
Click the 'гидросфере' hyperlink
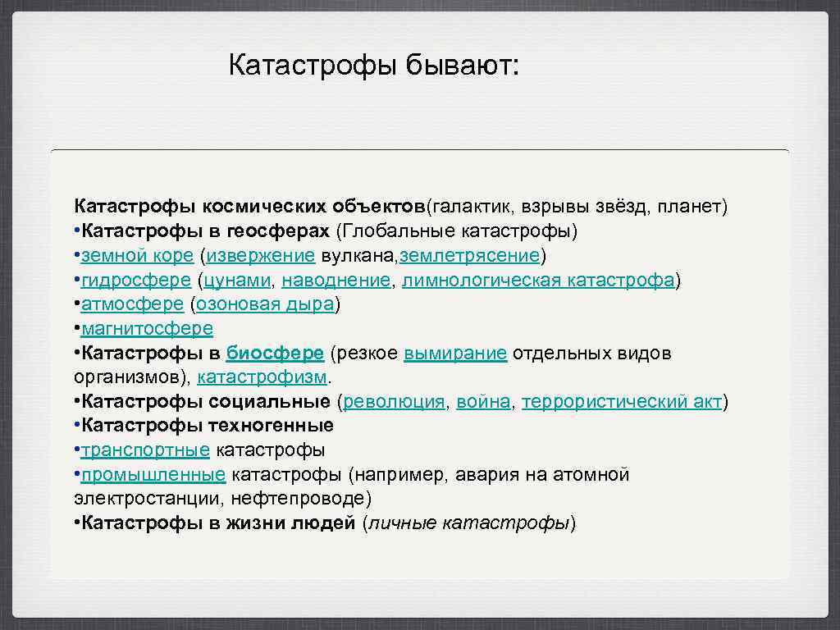(136, 281)
